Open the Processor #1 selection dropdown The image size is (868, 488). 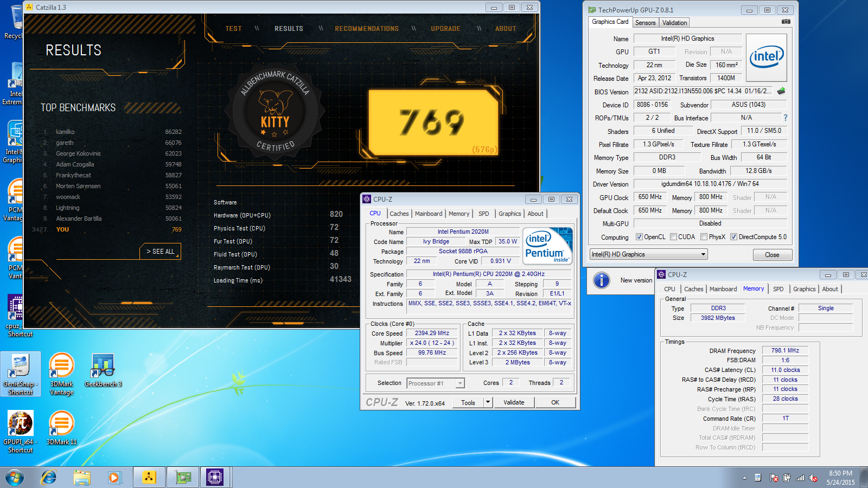pos(436,383)
